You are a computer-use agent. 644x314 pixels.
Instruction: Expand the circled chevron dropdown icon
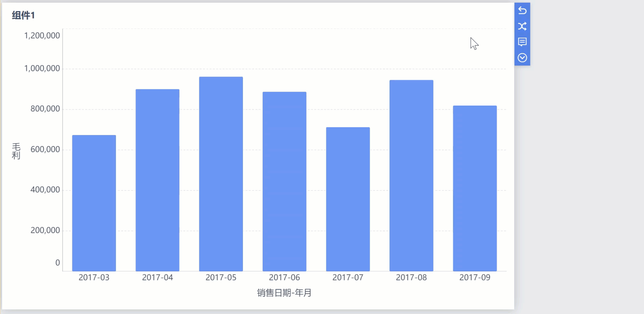[x=522, y=58]
